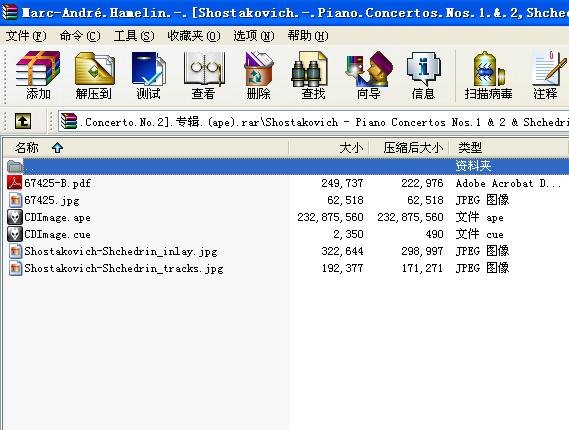Toggle sort arrow next to 名称
Image resolution: width=569 pixels, height=430 pixels.
(57, 148)
